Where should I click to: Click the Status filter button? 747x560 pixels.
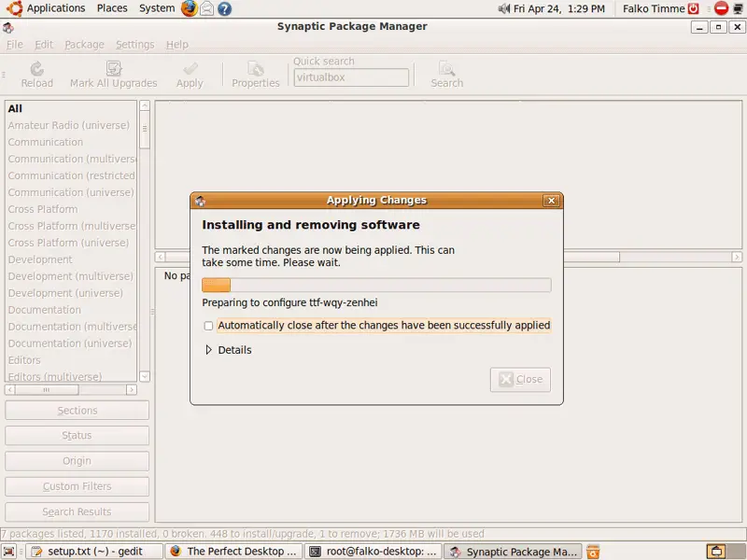point(77,436)
